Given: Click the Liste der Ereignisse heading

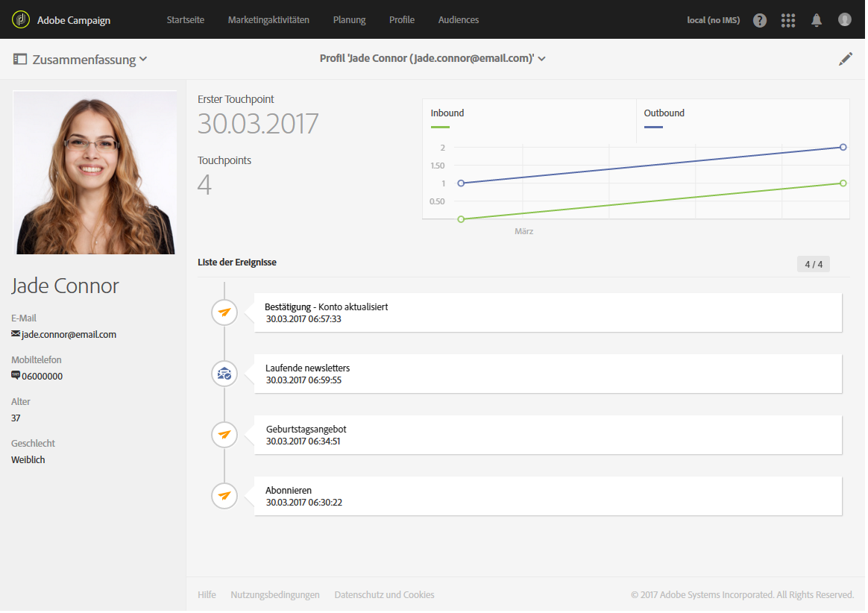Looking at the screenshot, I should [237, 263].
